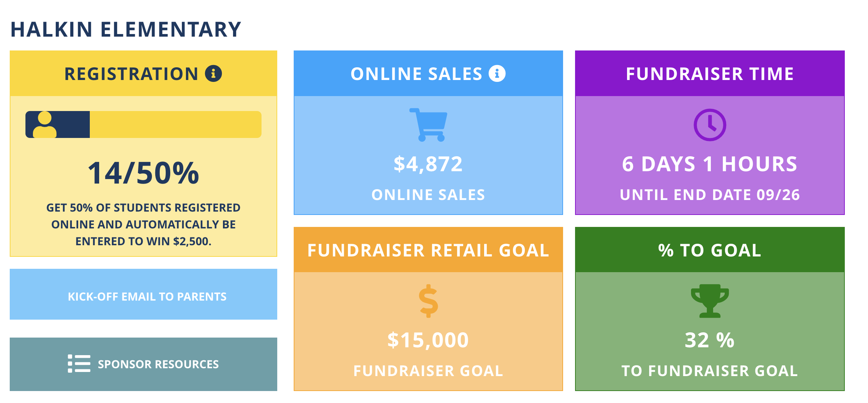Click the Fundraiser Time header
This screenshot has height=403, width=868.
point(709,74)
